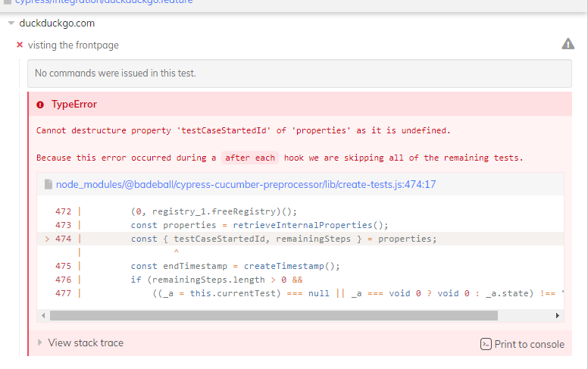Click the warning triangle icon
Viewport: 588px width, 369px height.
(568, 44)
